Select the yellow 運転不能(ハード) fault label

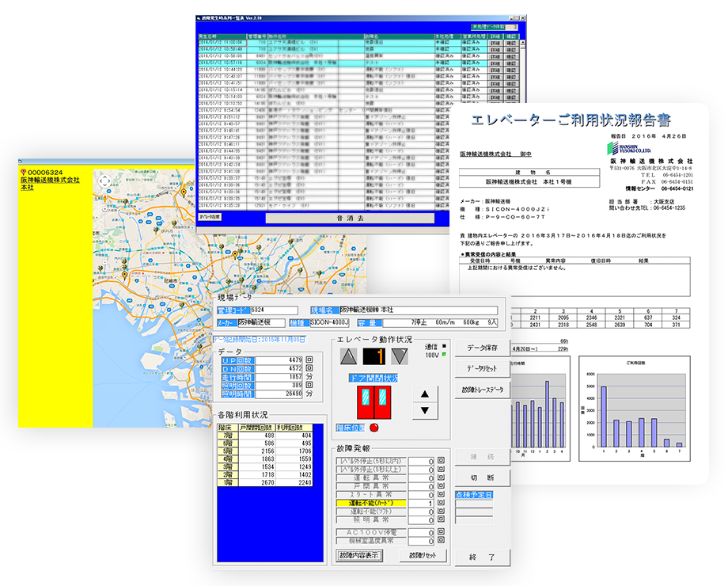pyautogui.click(x=371, y=503)
